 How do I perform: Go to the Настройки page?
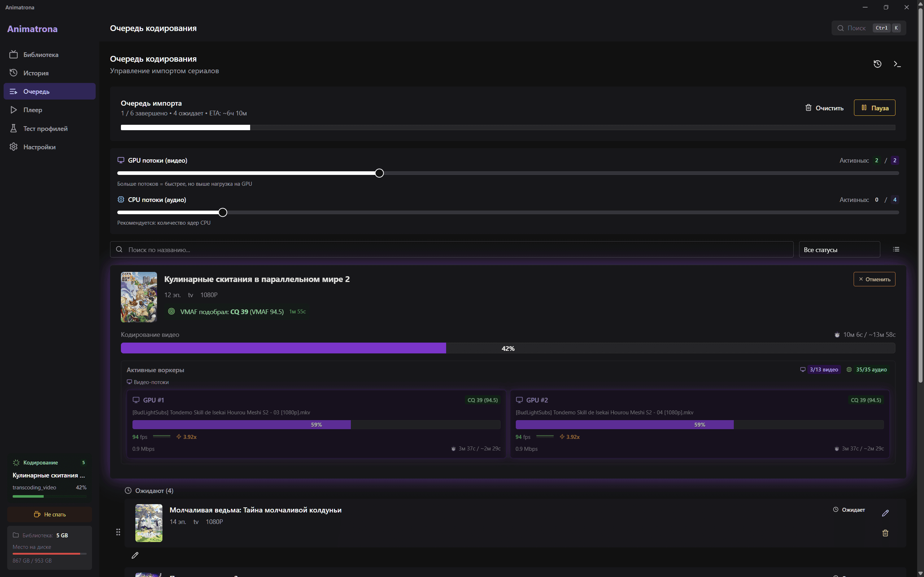[x=39, y=147]
